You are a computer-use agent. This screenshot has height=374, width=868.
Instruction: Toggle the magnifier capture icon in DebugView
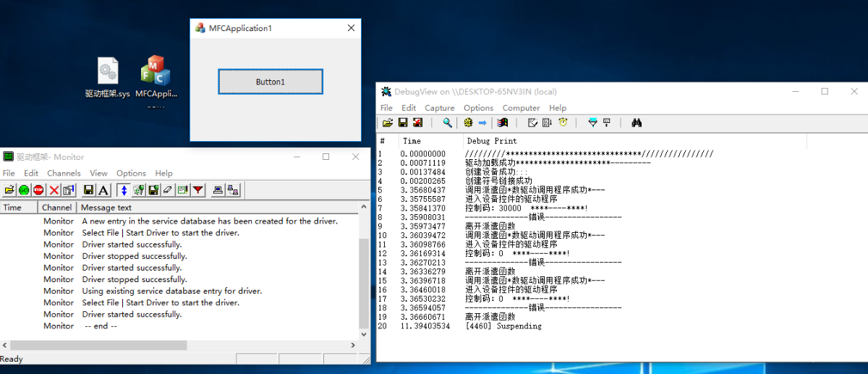click(x=448, y=123)
